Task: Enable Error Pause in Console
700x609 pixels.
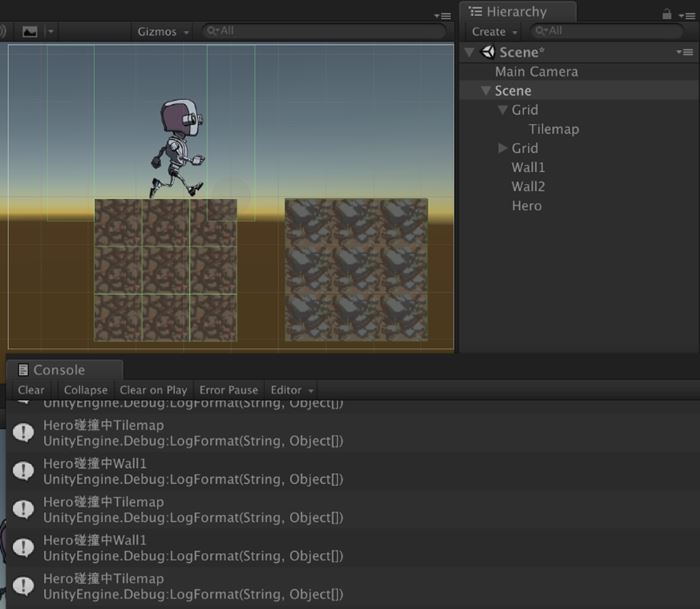Action: coord(228,390)
